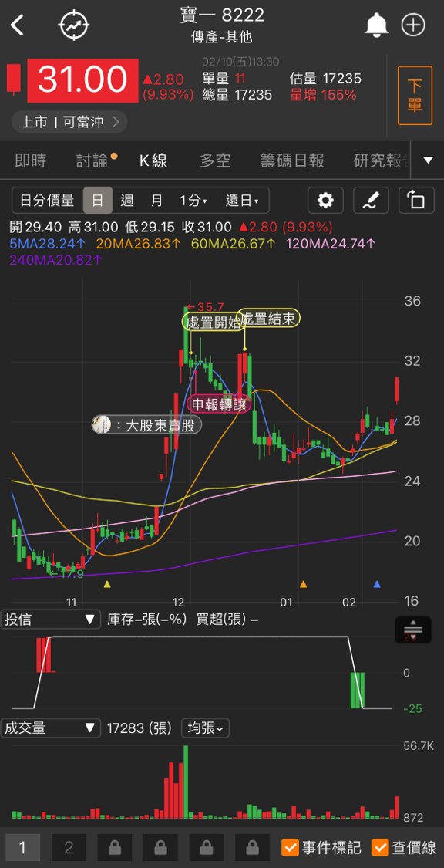Open the 成交量 indicator dropdown

pyautogui.click(x=50, y=728)
